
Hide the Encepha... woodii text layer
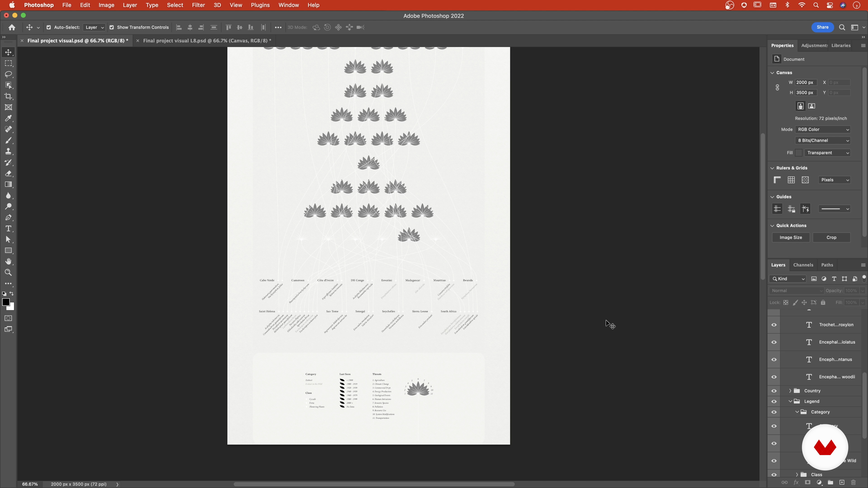[774, 377]
